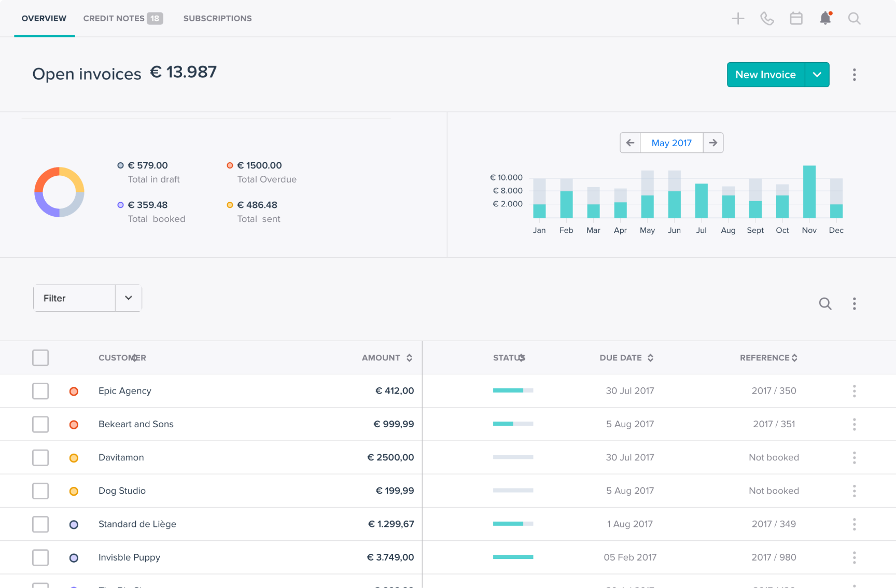896x588 pixels.
Task: Click the New Invoice button
Action: point(765,75)
